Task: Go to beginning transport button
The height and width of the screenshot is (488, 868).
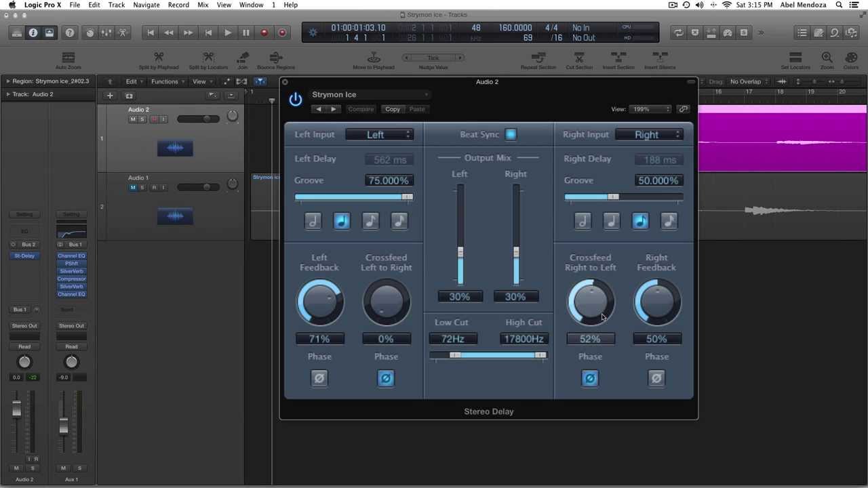Action: [151, 33]
